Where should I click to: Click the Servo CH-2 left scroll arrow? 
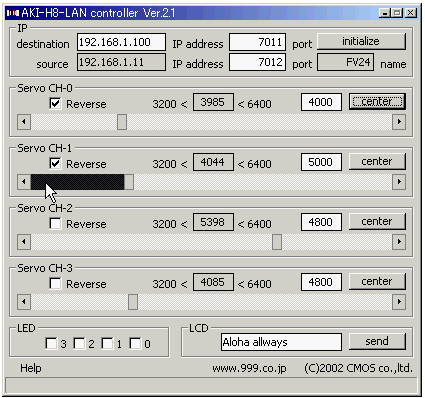click(x=24, y=242)
